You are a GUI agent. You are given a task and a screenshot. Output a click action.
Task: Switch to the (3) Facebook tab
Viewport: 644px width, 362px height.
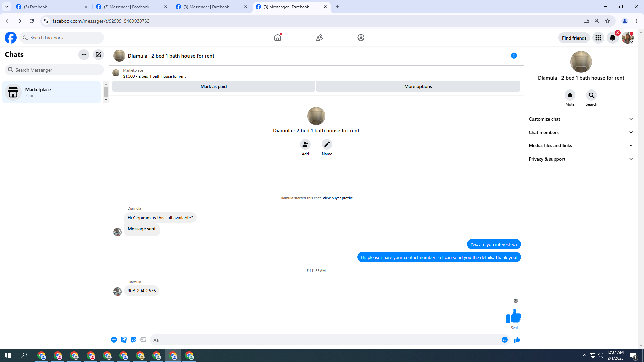pyautogui.click(x=51, y=7)
